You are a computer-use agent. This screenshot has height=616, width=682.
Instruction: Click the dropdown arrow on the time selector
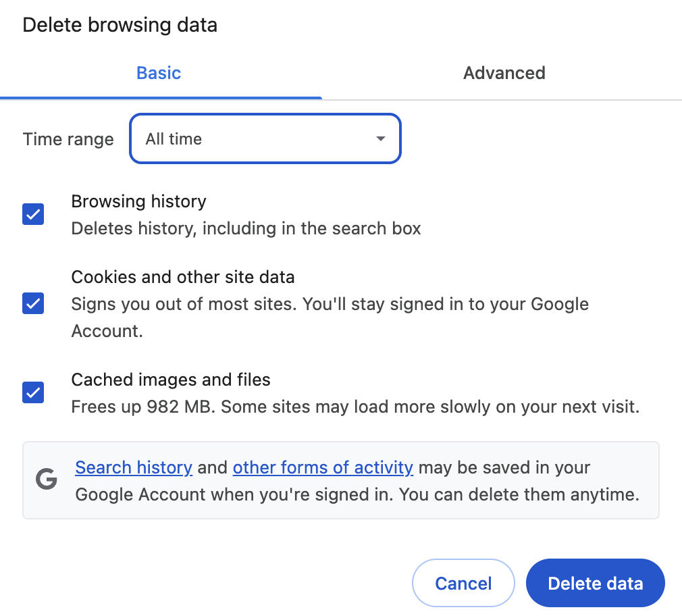(379, 138)
